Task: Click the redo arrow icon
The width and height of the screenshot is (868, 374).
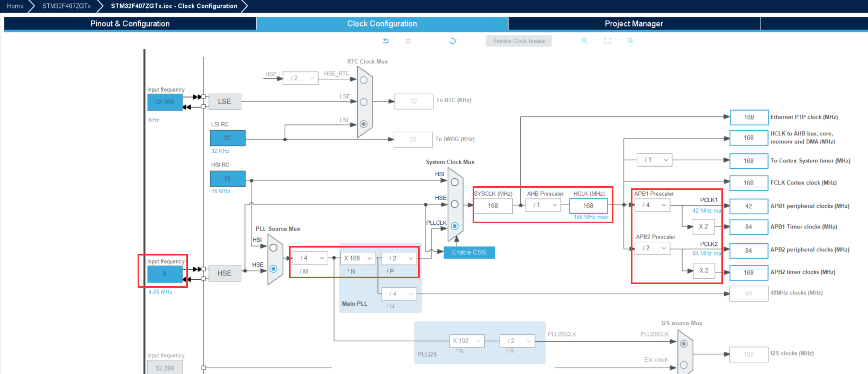Action: (408, 41)
